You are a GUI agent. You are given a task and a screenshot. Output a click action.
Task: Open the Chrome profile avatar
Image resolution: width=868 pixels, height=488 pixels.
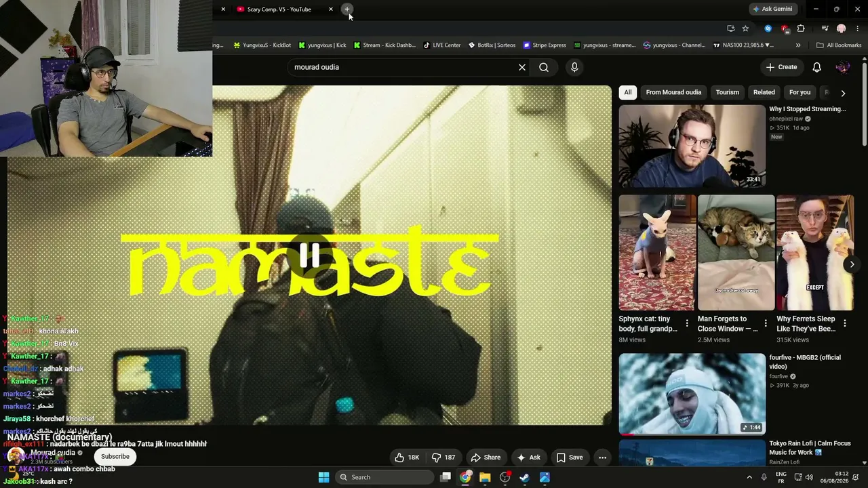click(x=841, y=28)
